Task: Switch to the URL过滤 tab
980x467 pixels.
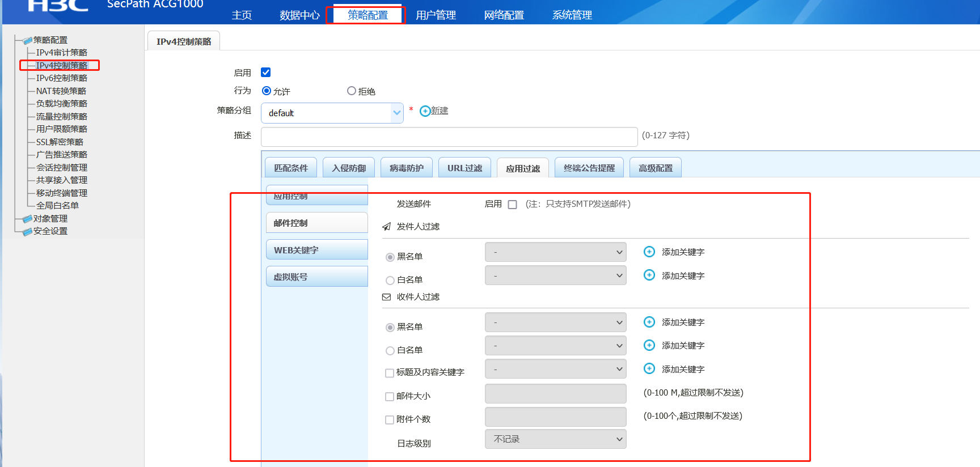Action: [464, 168]
